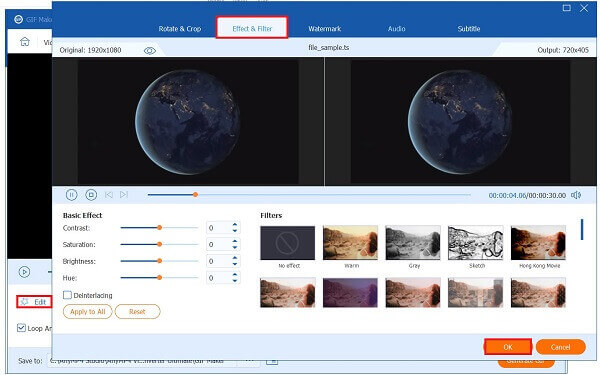
Task: Click the Reset button
Action: pyautogui.click(x=137, y=311)
